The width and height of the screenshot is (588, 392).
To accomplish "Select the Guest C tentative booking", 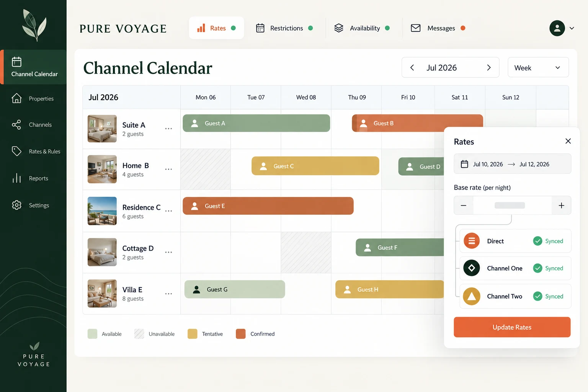I will pyautogui.click(x=315, y=166).
